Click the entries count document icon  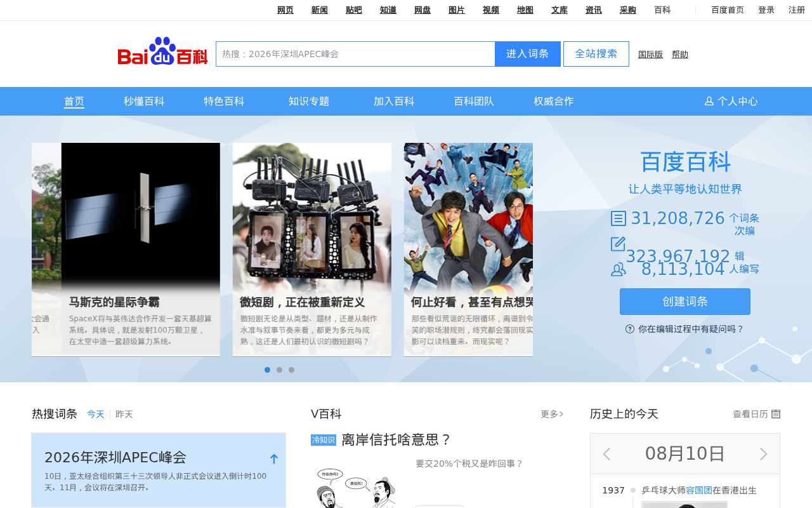[x=619, y=218]
